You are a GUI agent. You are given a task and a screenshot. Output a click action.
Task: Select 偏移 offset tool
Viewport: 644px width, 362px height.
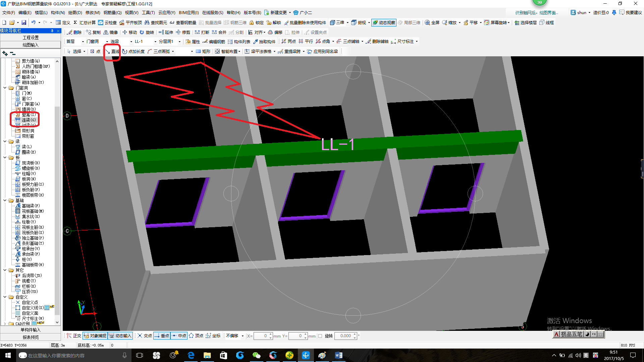click(x=275, y=32)
